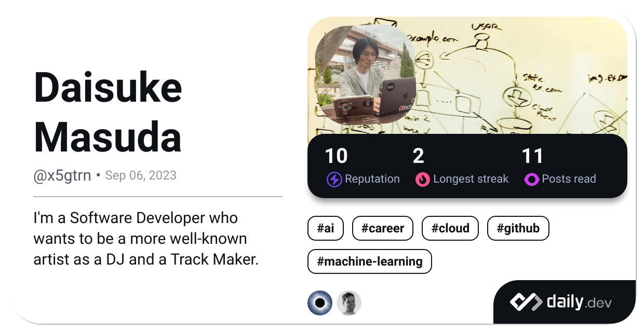Screen dimensions: 644x332
Task: Click the dark eclipse source avatar
Action: pos(320,303)
